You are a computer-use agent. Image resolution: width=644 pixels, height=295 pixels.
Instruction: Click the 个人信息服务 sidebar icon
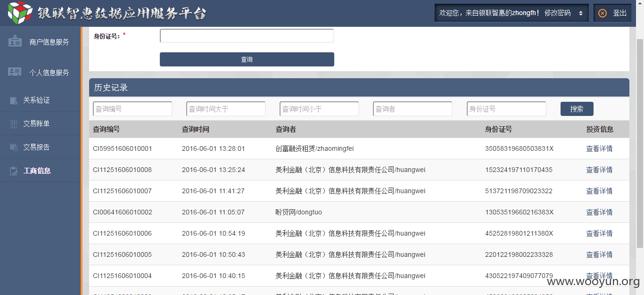15,72
